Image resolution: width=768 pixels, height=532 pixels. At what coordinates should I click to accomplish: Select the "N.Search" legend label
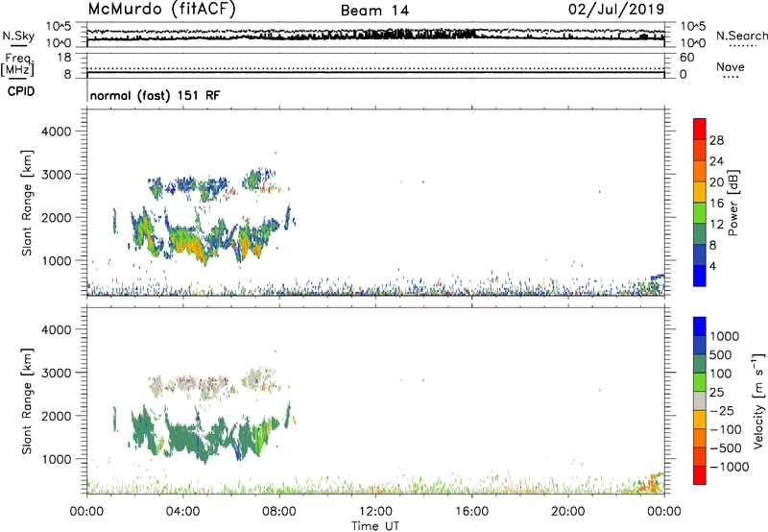[741, 36]
